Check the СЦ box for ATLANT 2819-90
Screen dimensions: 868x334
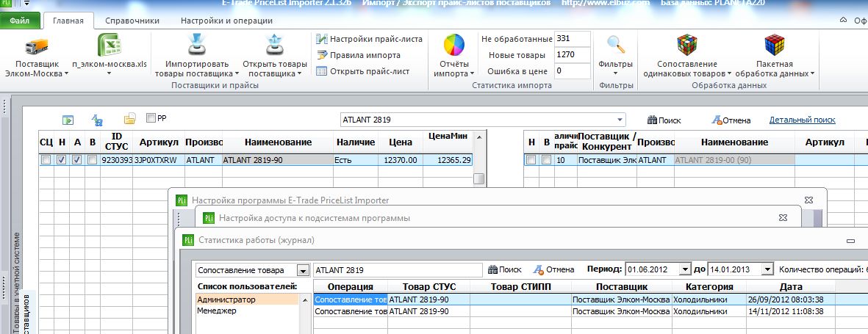(46, 160)
